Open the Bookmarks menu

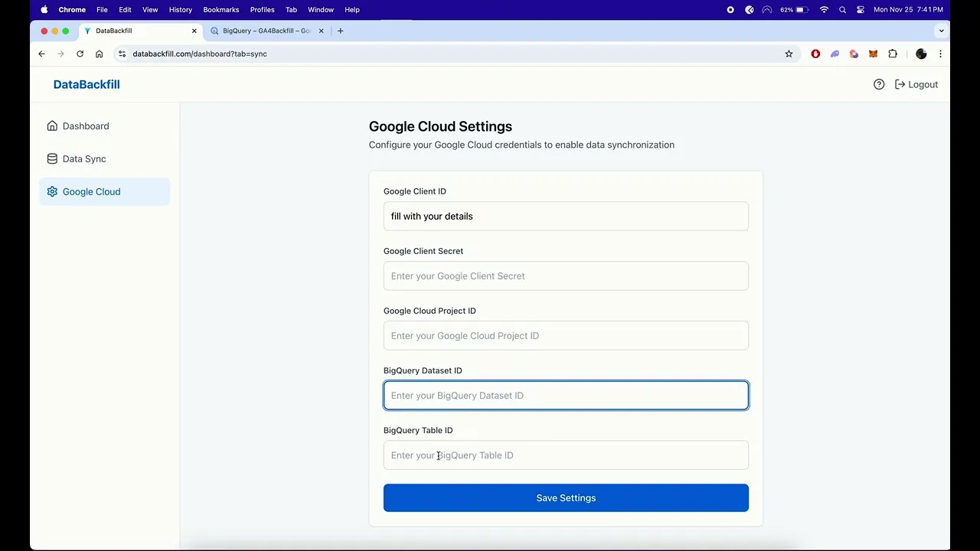220,10
